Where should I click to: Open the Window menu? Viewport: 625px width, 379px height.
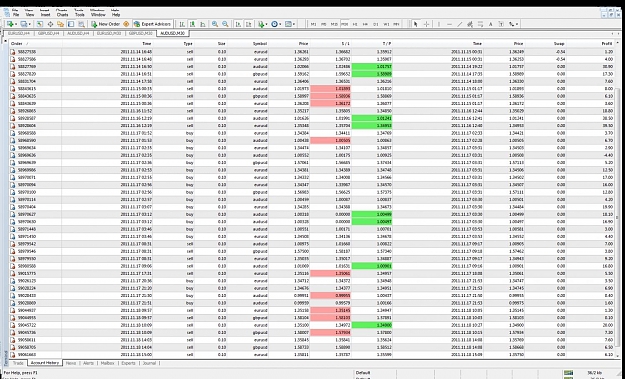98,14
